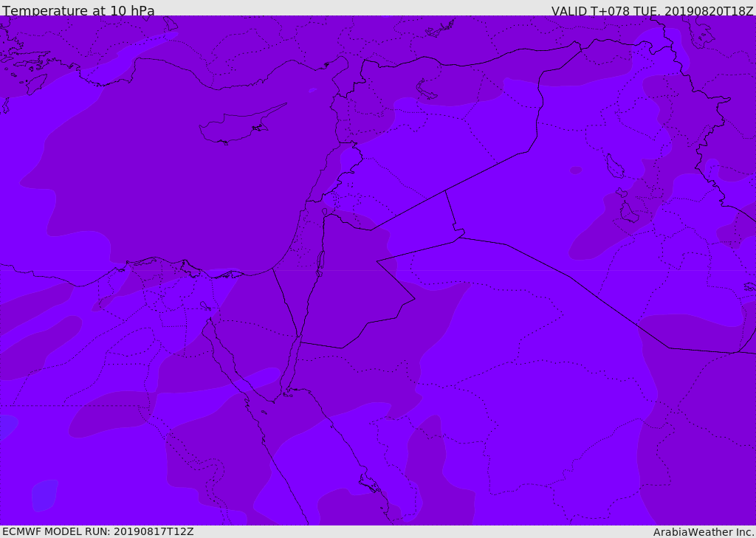Click the light blue patch at bottom-left
The width and height of the screenshot is (756, 538).
[44, 494]
